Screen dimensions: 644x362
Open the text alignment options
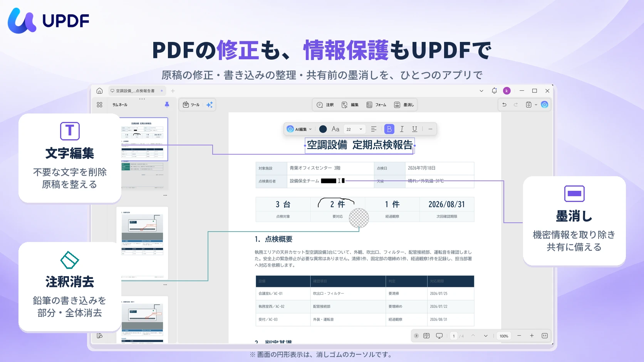click(x=374, y=129)
